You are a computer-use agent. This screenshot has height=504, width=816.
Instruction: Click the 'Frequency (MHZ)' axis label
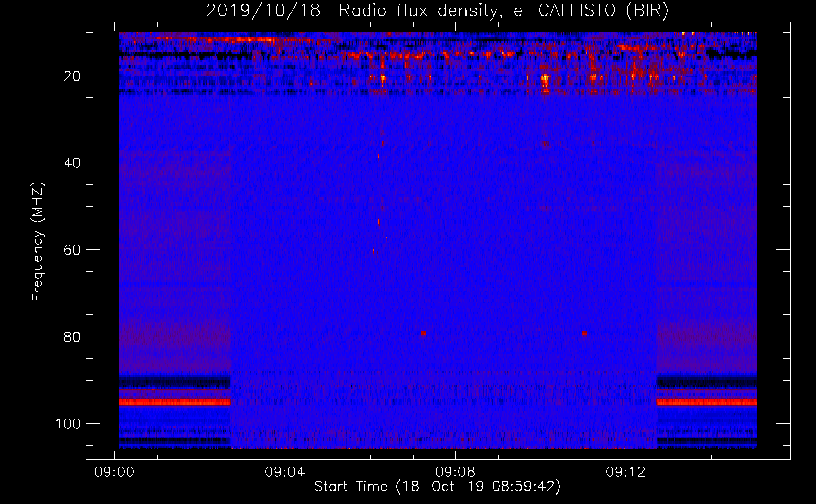[38, 242]
